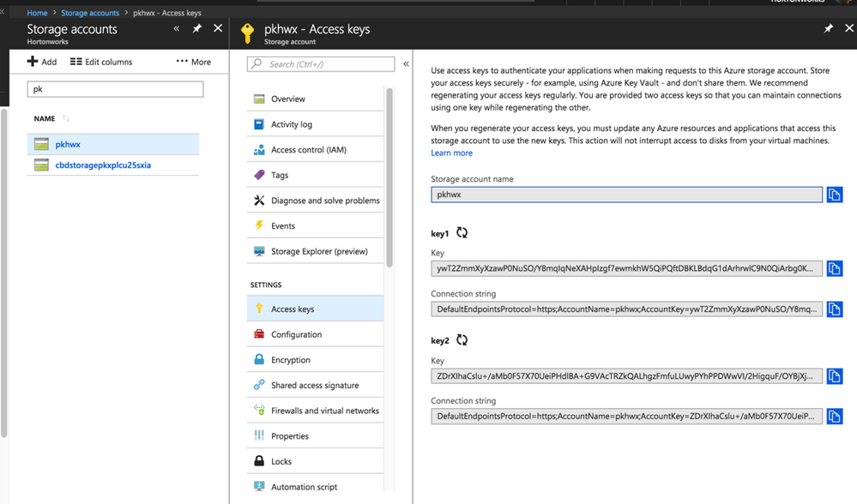Copy the storage account name
The height and width of the screenshot is (504, 857).
834,195
